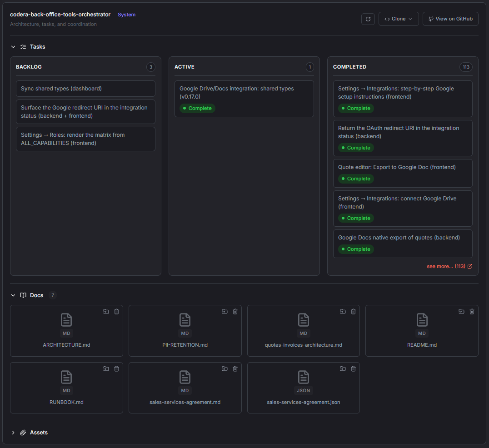Click the Docs count badge 7
489x448 pixels.
point(53,295)
